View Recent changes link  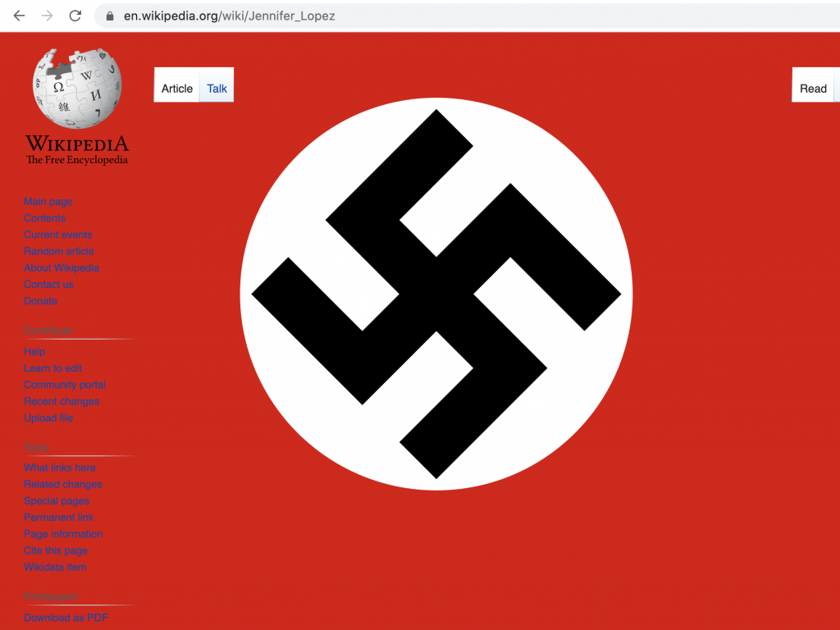tap(62, 401)
